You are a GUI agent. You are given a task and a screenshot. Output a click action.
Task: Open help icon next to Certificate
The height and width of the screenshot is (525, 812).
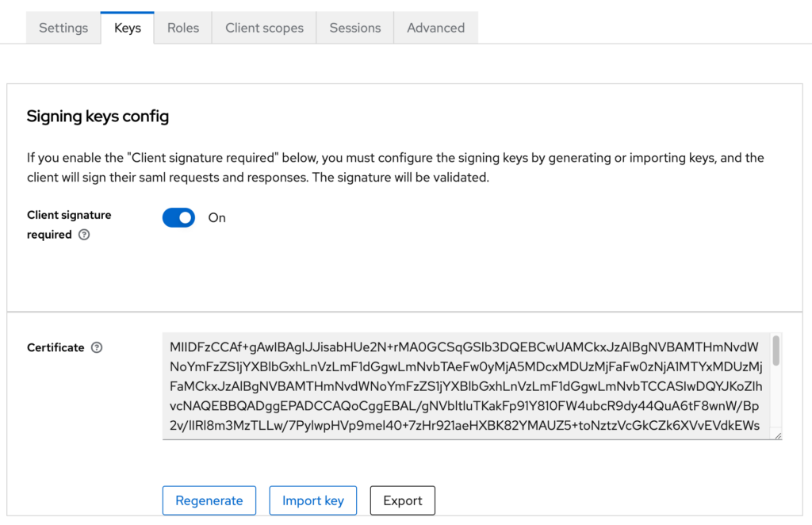[97, 347]
